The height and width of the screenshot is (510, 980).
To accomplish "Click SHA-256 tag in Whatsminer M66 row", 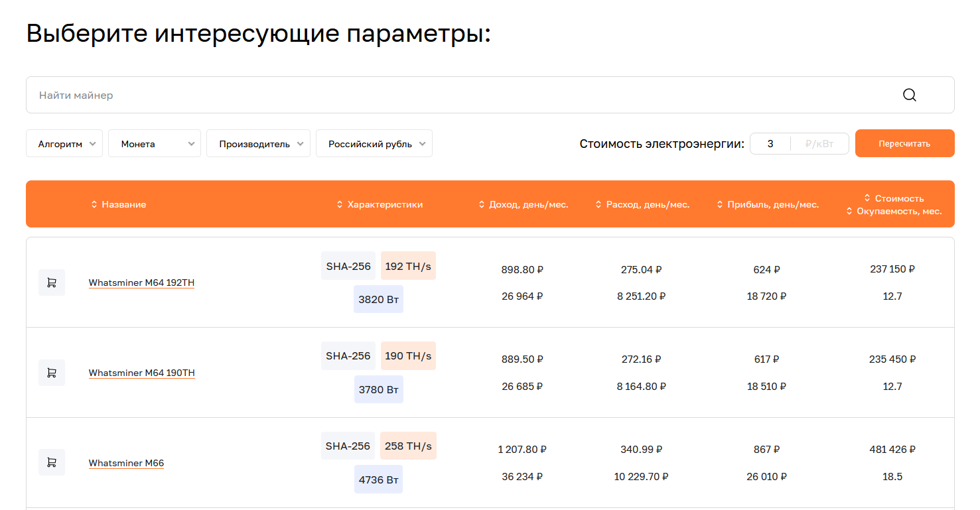I will pyautogui.click(x=348, y=446).
